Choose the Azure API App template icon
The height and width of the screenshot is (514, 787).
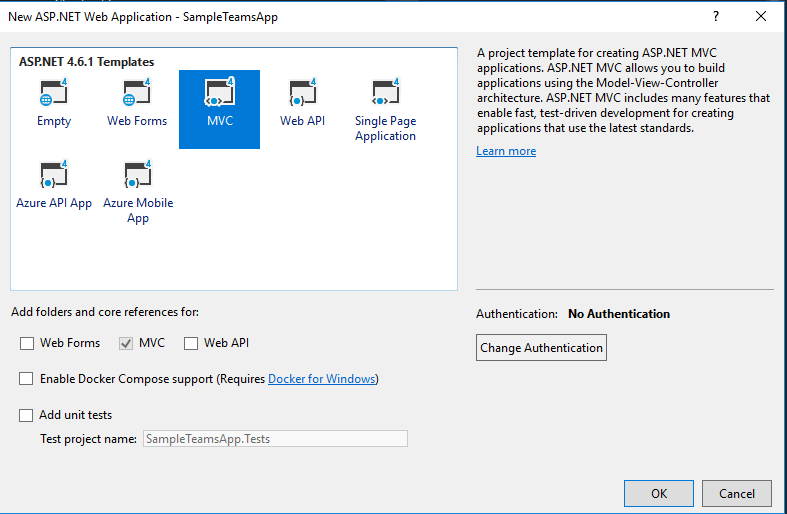54,175
